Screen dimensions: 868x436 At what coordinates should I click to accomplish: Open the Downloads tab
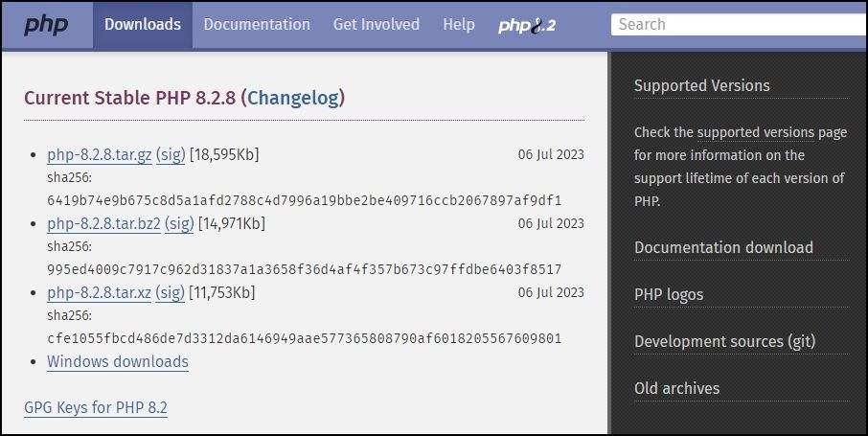[x=143, y=24]
